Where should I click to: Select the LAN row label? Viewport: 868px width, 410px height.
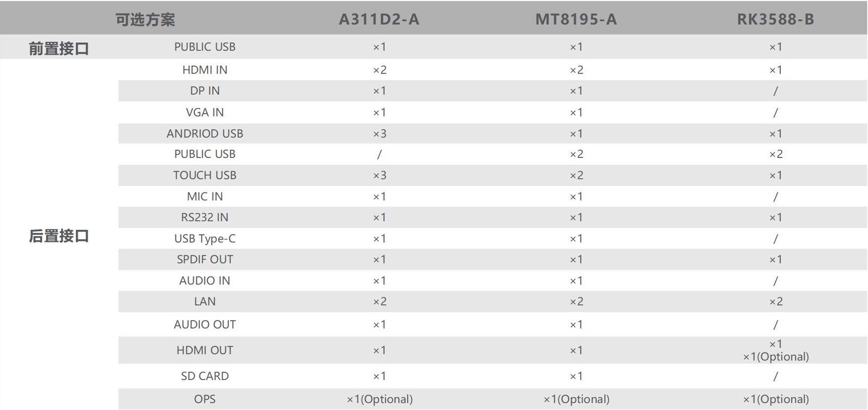point(205,301)
